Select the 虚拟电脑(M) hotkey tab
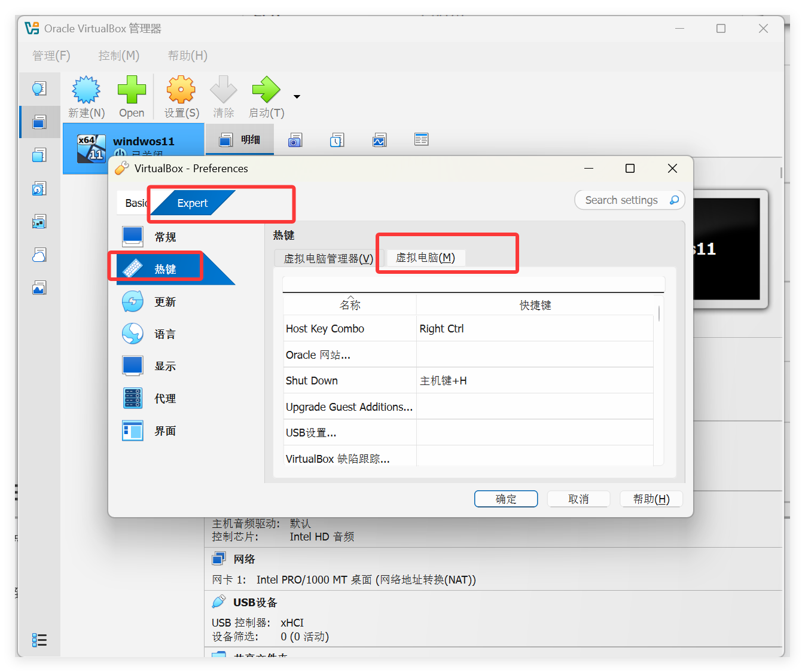Image resolution: width=805 pixels, height=672 pixels. 425,258
